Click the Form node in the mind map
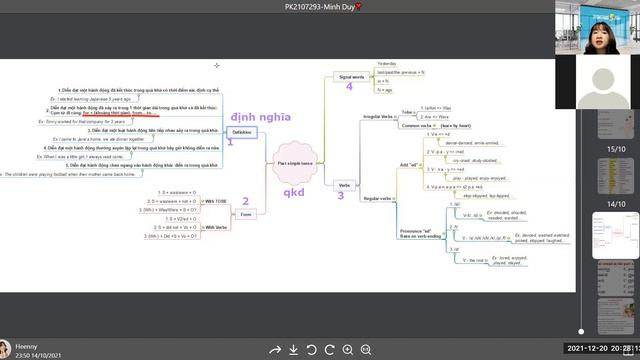Viewport: 640px width, 360px height. (x=246, y=214)
